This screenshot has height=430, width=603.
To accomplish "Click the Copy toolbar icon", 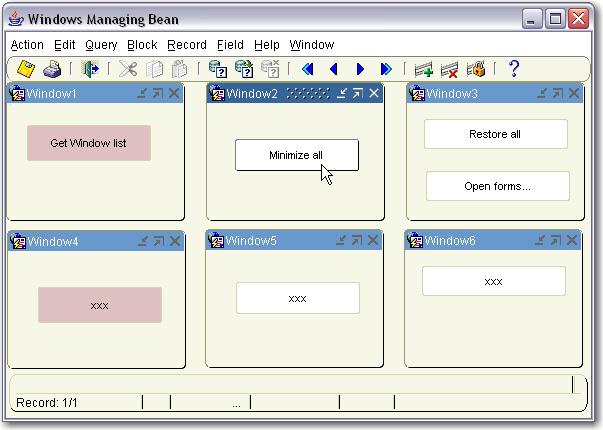I will (x=154, y=70).
